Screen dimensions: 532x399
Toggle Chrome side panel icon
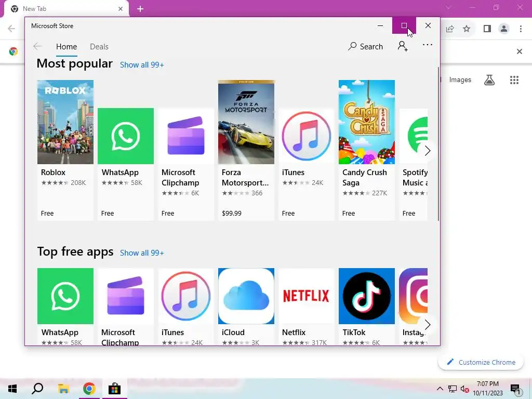[x=487, y=29]
